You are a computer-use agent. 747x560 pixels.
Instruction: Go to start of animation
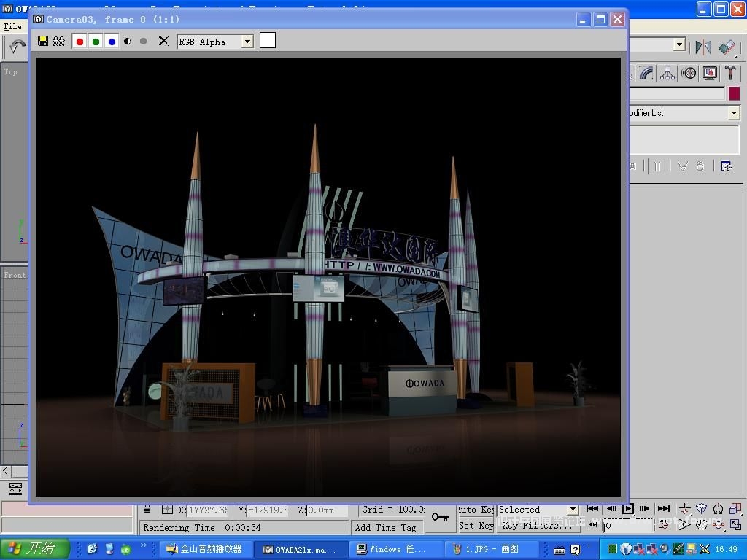(592, 508)
